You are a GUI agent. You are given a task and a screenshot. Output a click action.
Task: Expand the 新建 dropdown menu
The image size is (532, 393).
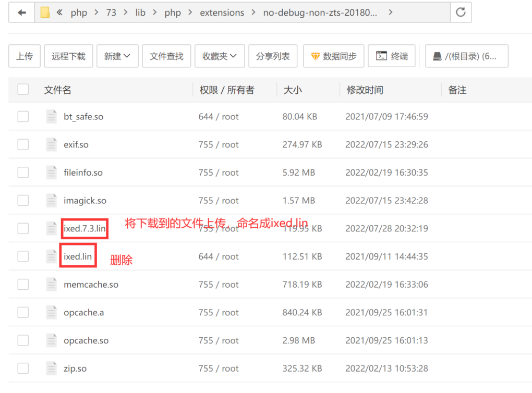(117, 56)
